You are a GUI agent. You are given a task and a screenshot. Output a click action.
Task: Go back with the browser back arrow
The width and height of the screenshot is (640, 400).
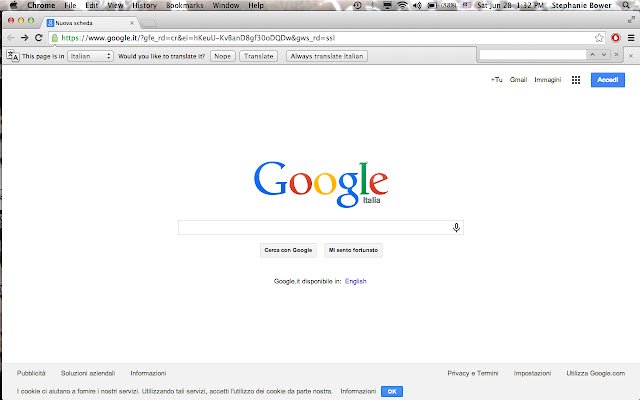click(11, 38)
